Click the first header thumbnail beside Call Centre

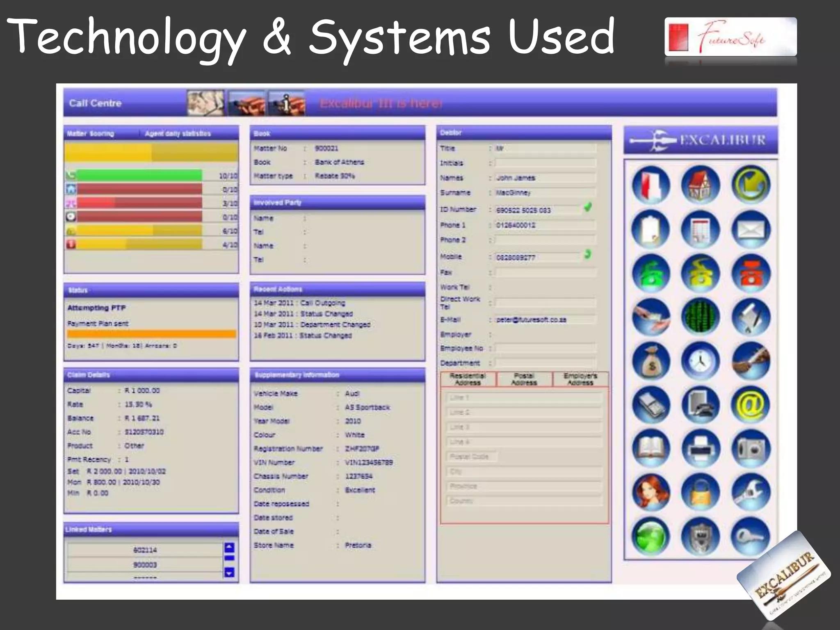tap(206, 103)
